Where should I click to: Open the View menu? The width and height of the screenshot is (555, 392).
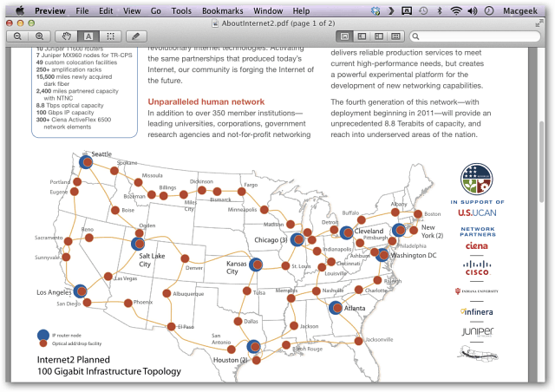132,11
